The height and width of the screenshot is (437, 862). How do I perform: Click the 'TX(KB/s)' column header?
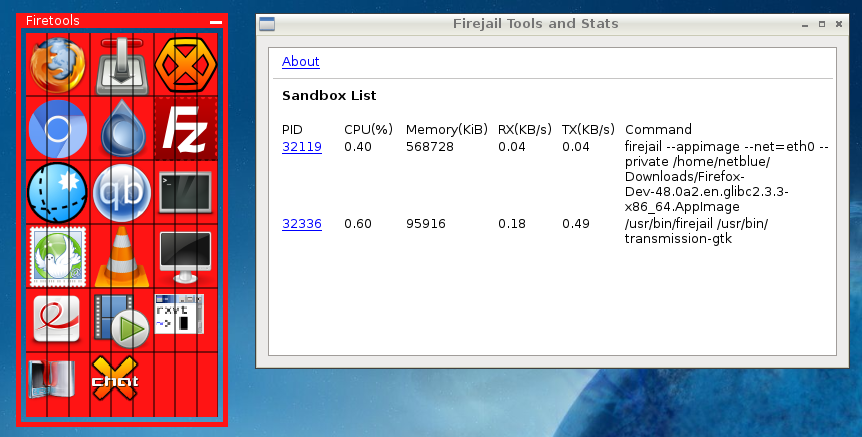(588, 130)
